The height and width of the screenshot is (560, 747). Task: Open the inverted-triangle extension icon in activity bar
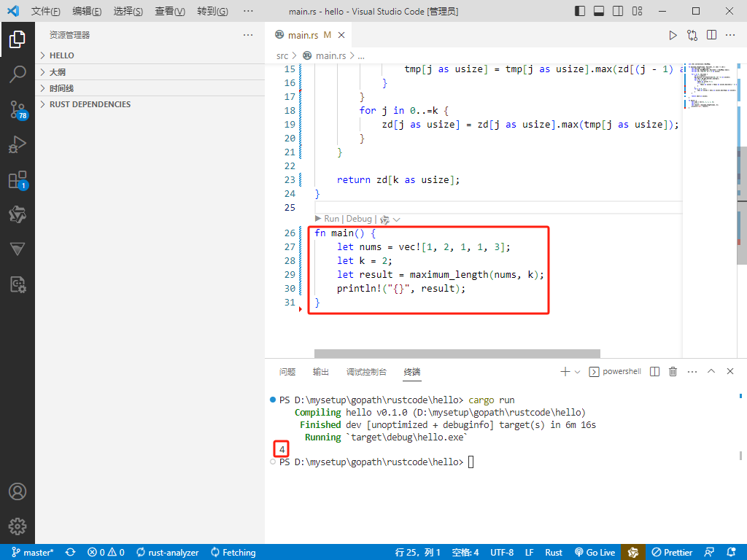pyautogui.click(x=18, y=249)
